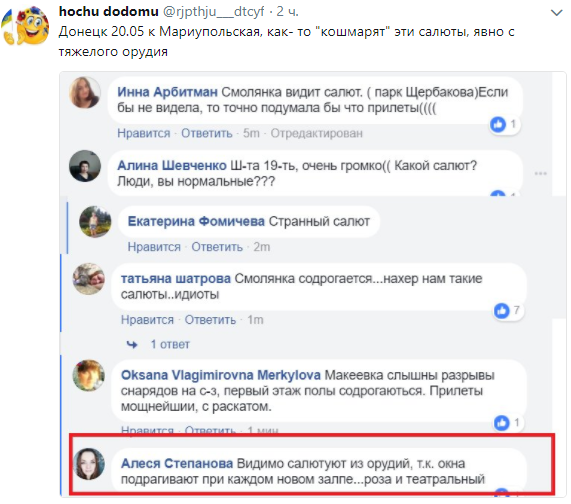Open Алеся Степанова's avatar
The width and height of the screenshot is (571, 504).
coord(88,464)
